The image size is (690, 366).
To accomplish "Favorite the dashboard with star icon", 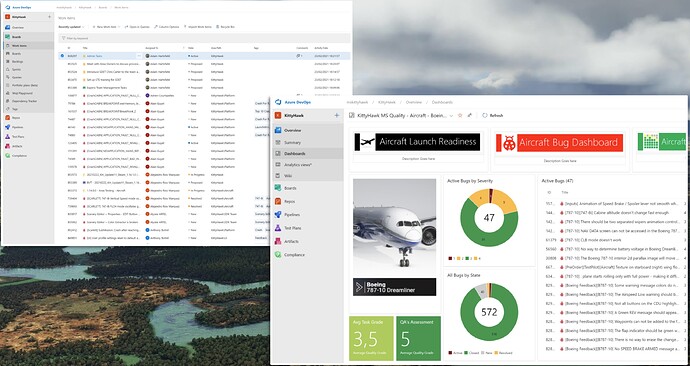I will [460, 115].
